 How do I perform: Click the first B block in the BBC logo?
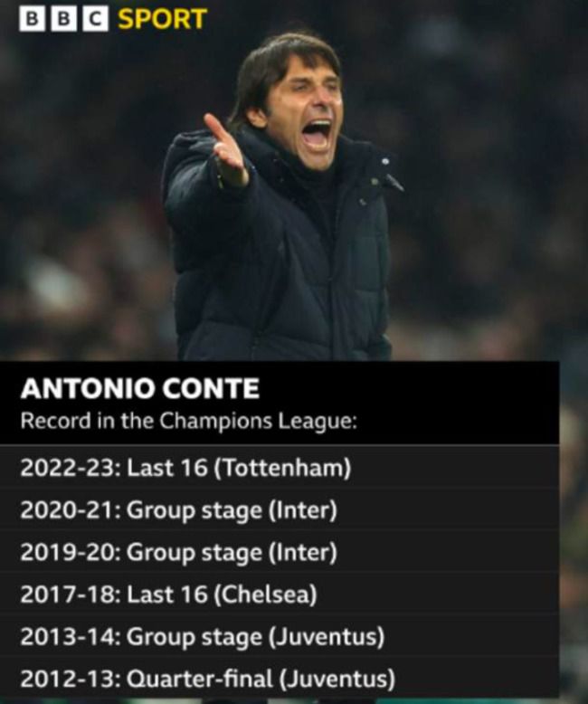point(32,19)
